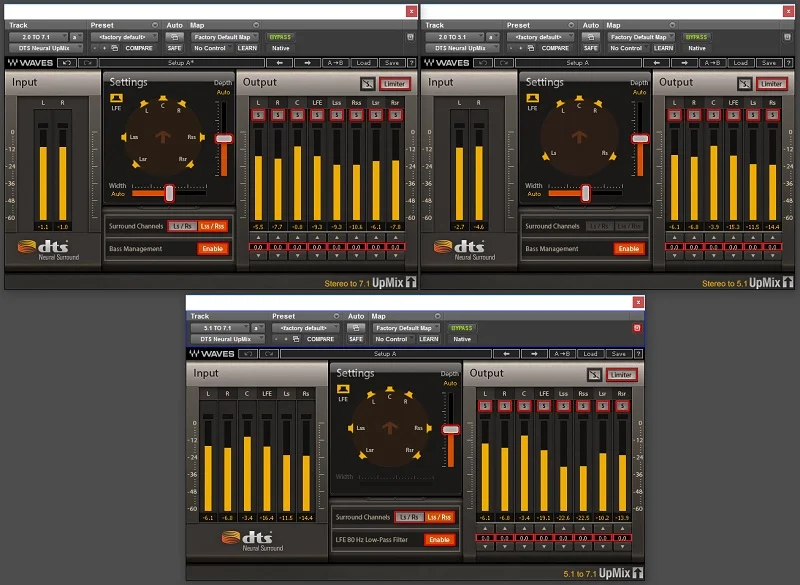Toggle Bass Management Enable in Stereo to 5.1

(x=629, y=248)
